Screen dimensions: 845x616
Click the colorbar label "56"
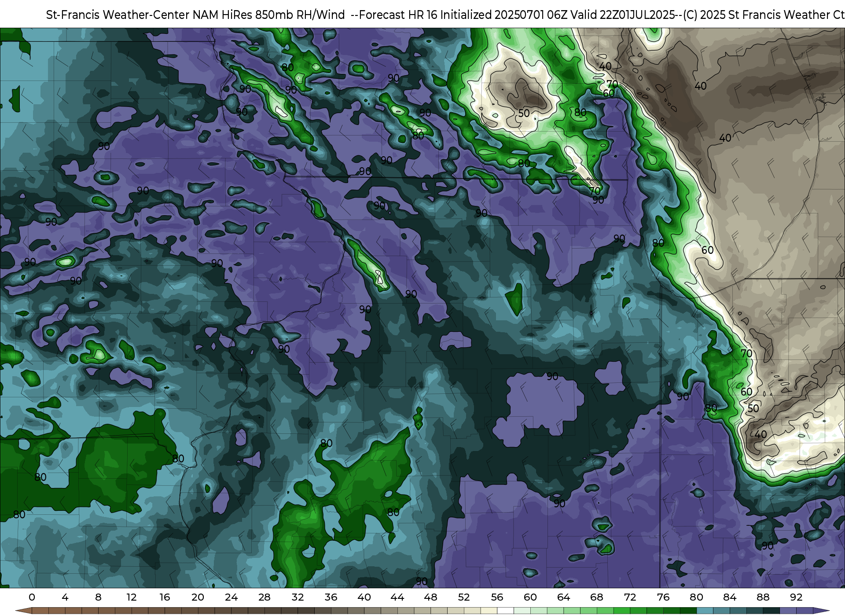(x=497, y=598)
